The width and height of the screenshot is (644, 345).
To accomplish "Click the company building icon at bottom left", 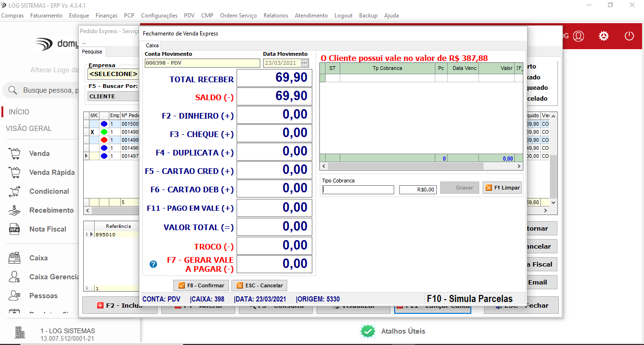I will [20, 333].
